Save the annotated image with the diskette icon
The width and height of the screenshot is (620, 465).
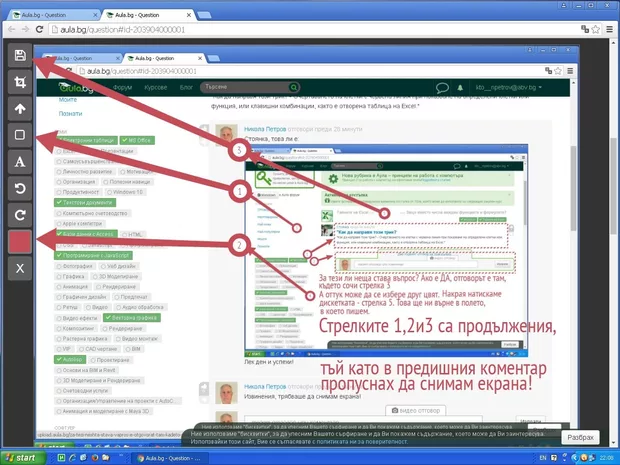pos(20,55)
